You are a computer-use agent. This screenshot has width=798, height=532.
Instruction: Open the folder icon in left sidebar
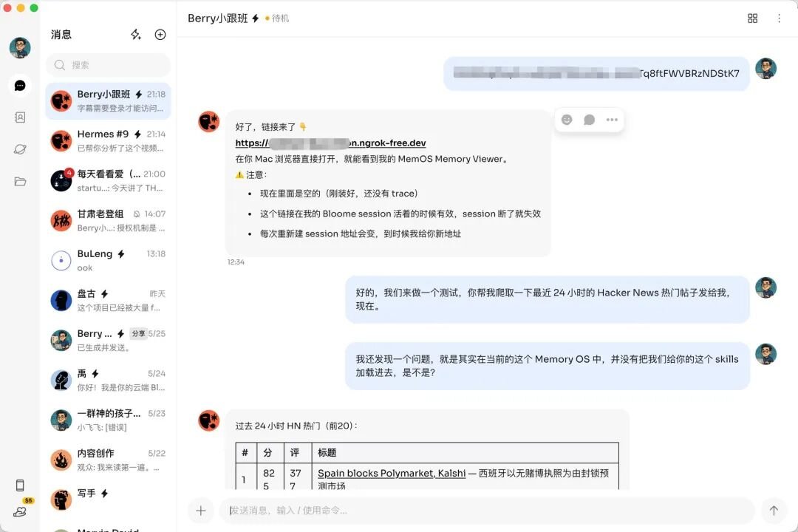(20, 181)
